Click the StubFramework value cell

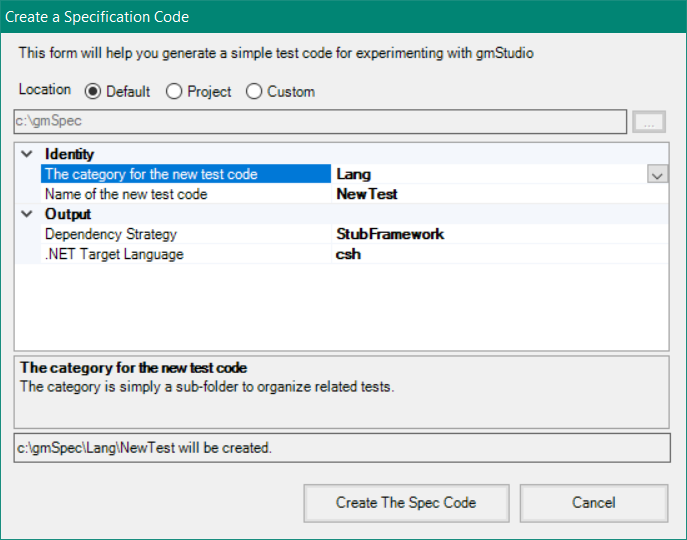(x=390, y=234)
